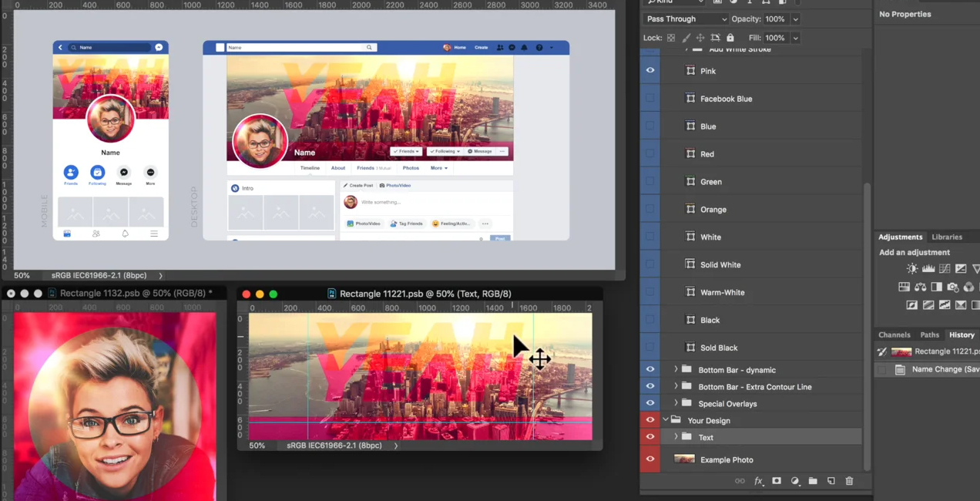Click the Fill 100% field
Viewport: 980px width, 501px height.
tap(775, 38)
